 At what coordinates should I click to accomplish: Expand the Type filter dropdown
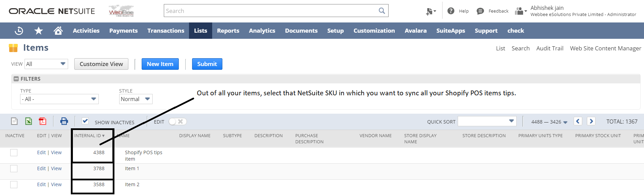click(59, 99)
